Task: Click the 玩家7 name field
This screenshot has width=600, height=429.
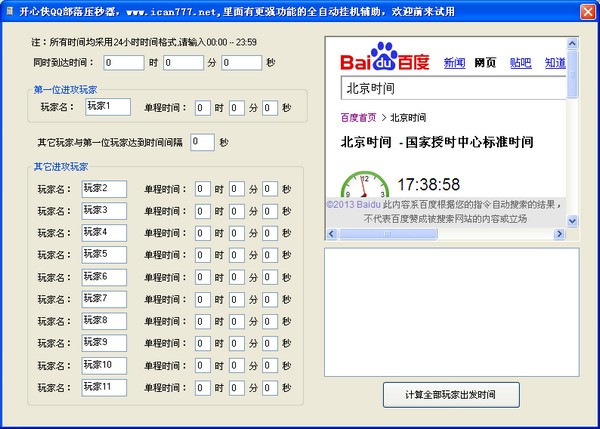Action: point(104,299)
